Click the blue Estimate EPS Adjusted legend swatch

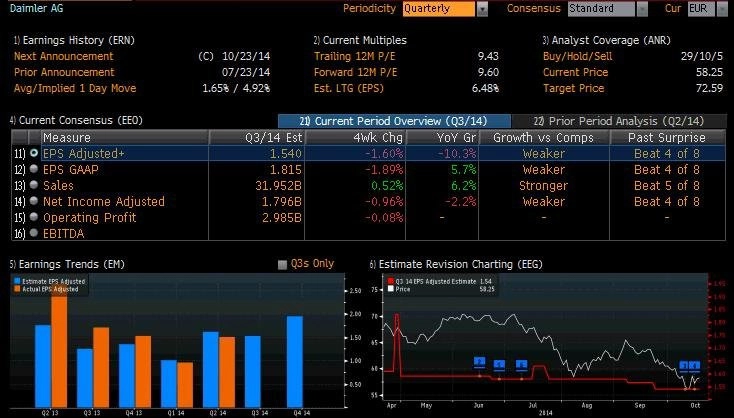click(17, 281)
